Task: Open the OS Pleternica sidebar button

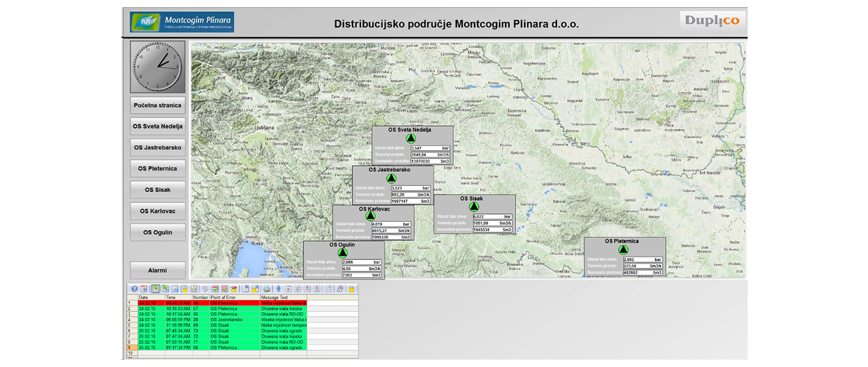Action: pos(158,168)
